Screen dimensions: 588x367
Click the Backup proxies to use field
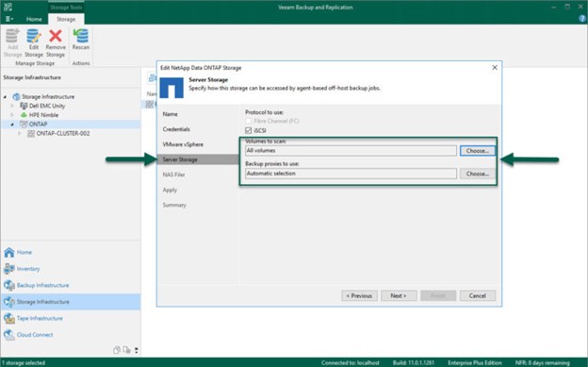tap(351, 174)
